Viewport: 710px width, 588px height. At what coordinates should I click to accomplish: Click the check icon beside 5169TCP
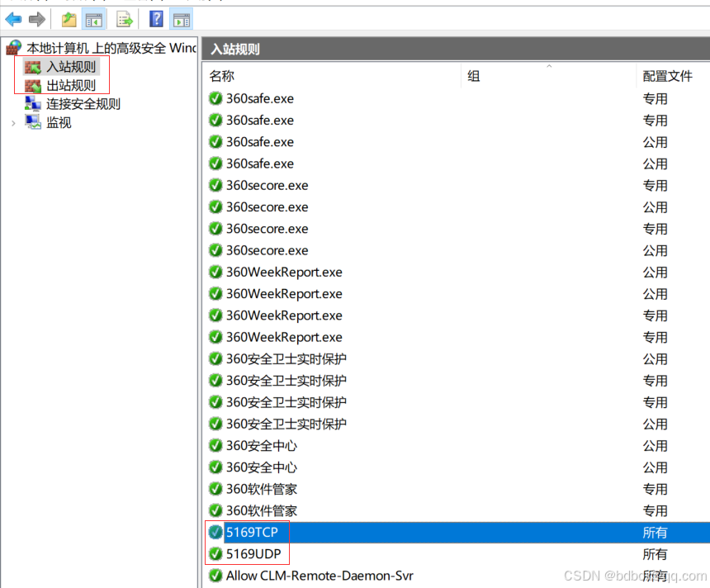(x=215, y=533)
